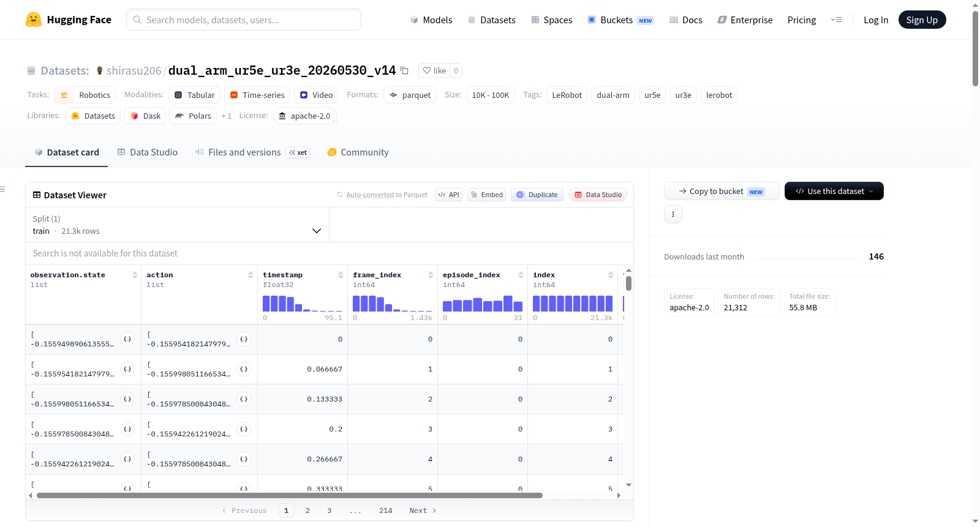Click the parquet format tag

(x=410, y=95)
